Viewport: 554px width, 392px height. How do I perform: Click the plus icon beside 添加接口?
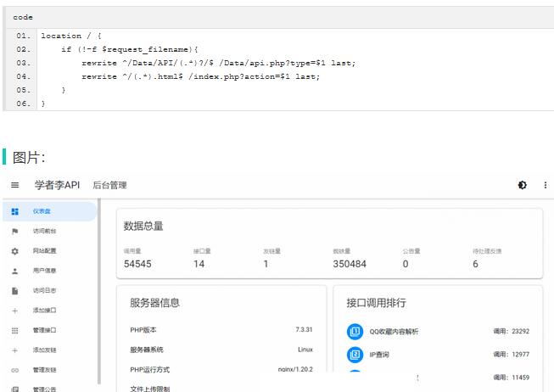click(x=14, y=311)
